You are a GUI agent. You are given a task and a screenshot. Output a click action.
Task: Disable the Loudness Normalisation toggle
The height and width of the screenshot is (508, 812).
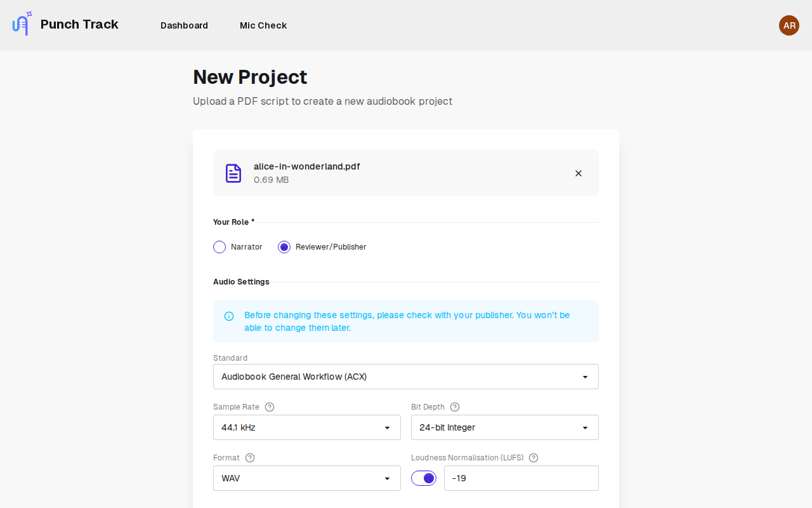(424, 478)
